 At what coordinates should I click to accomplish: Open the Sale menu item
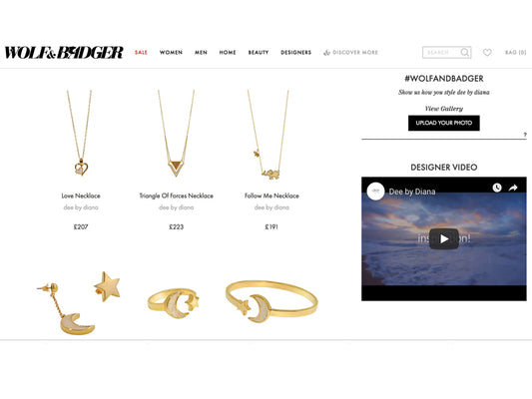coord(141,53)
